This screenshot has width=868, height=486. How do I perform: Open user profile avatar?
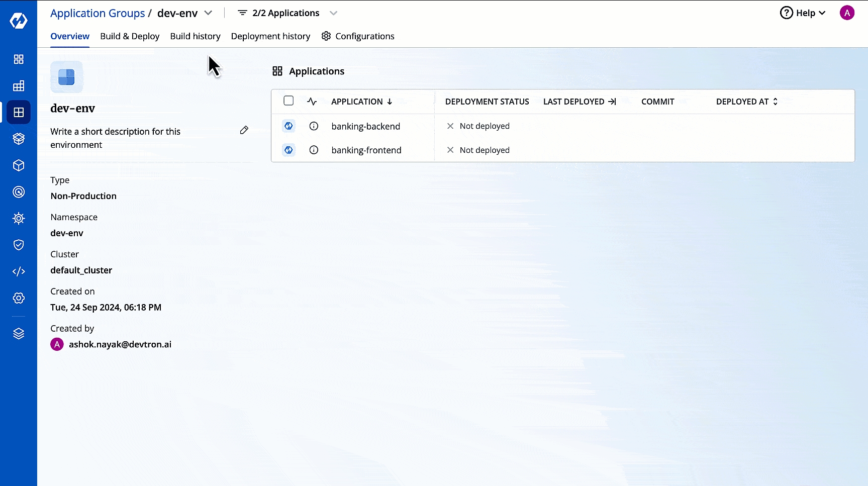[x=847, y=13]
